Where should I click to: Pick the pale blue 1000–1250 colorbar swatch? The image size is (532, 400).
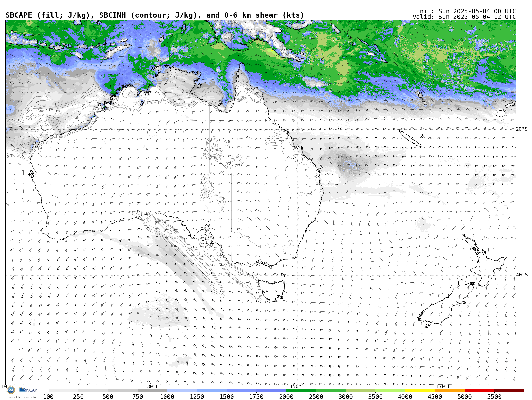(182, 391)
